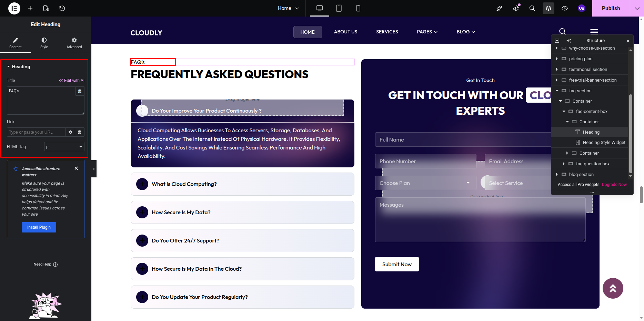Toggle the Structure layers icon
Viewport: 644px width, 321px height.
click(549, 8)
